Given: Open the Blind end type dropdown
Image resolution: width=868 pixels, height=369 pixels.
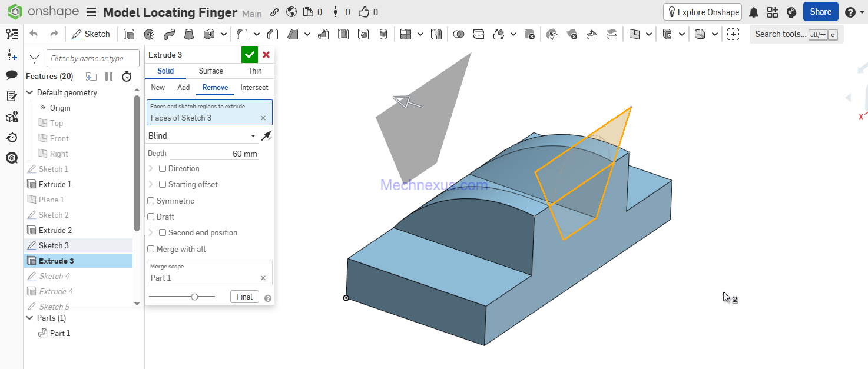Looking at the screenshot, I should point(203,136).
